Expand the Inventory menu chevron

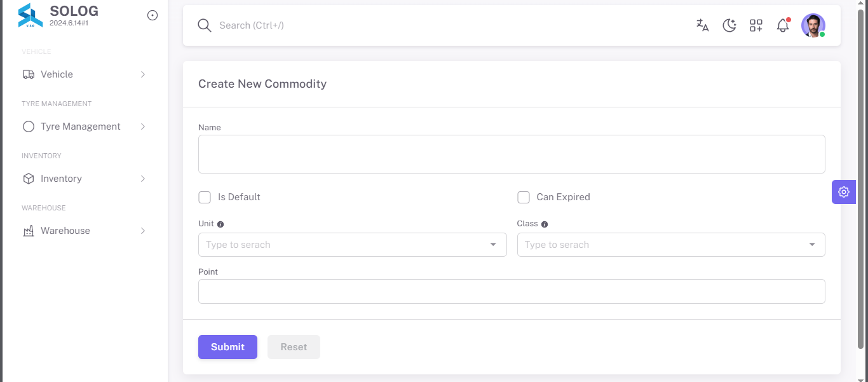pyautogui.click(x=143, y=179)
